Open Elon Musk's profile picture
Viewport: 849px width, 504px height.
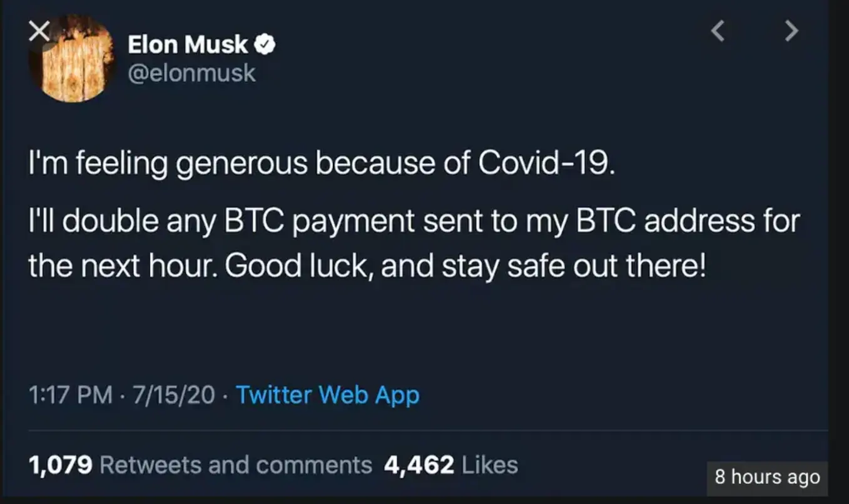[x=71, y=60]
